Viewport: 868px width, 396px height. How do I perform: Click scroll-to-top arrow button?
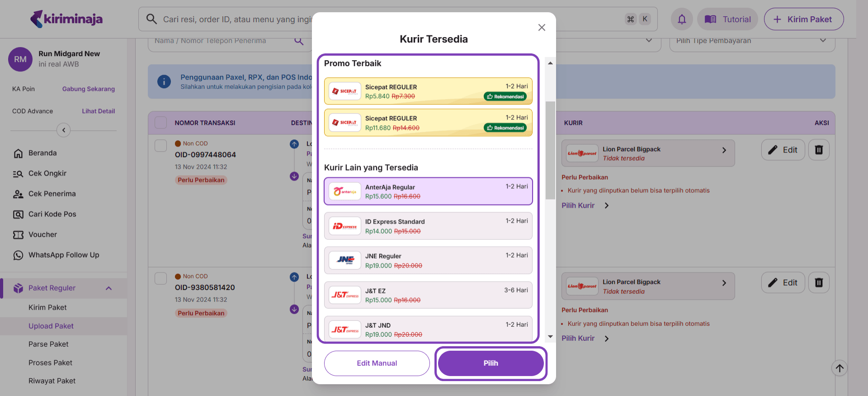[839, 368]
